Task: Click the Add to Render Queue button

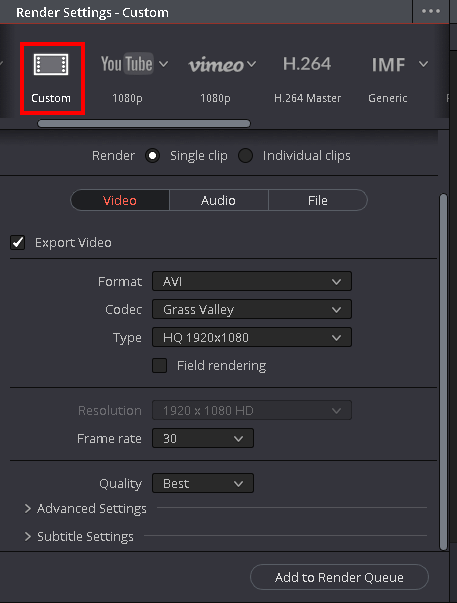Action: 339,577
